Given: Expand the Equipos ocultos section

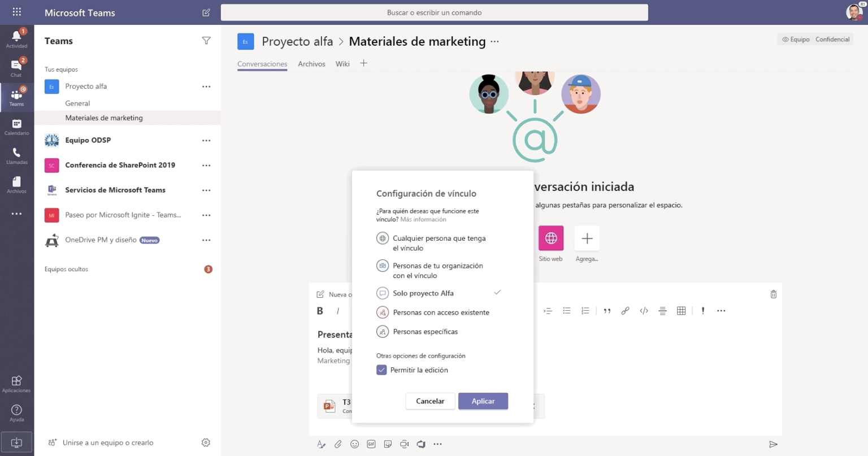Looking at the screenshot, I should (66, 269).
